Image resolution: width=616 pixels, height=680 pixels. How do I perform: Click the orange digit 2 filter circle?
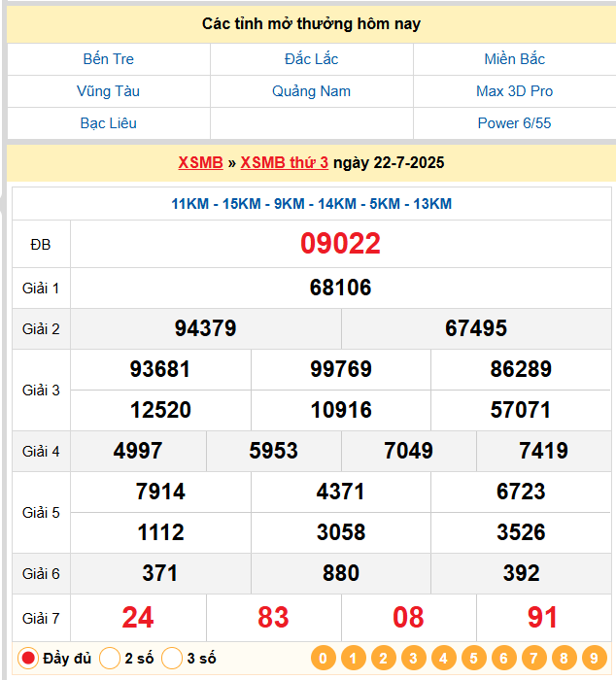[x=384, y=658]
